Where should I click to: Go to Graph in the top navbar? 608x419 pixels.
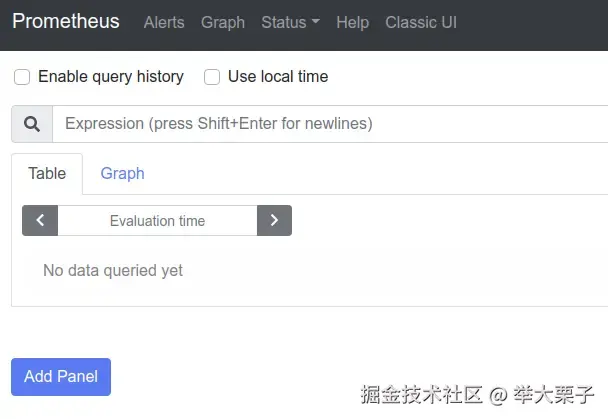coord(223,22)
